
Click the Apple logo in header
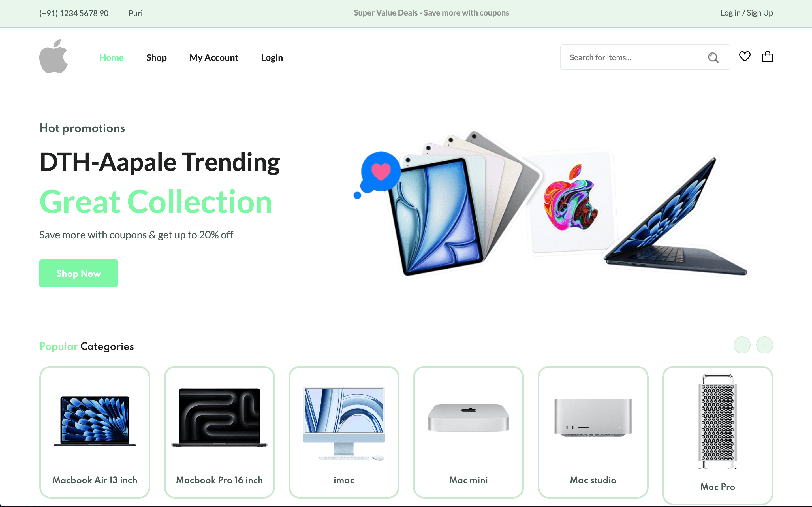(x=54, y=56)
